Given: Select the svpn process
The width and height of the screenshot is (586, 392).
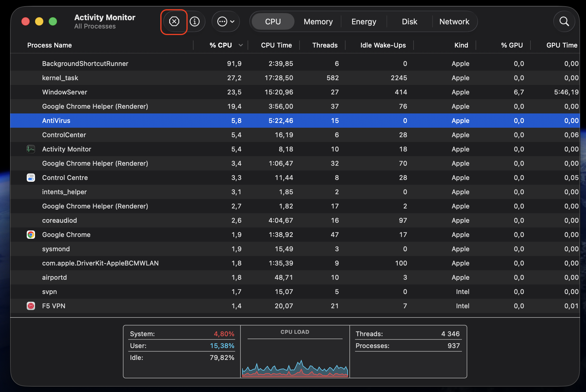Looking at the screenshot, I should point(49,292).
